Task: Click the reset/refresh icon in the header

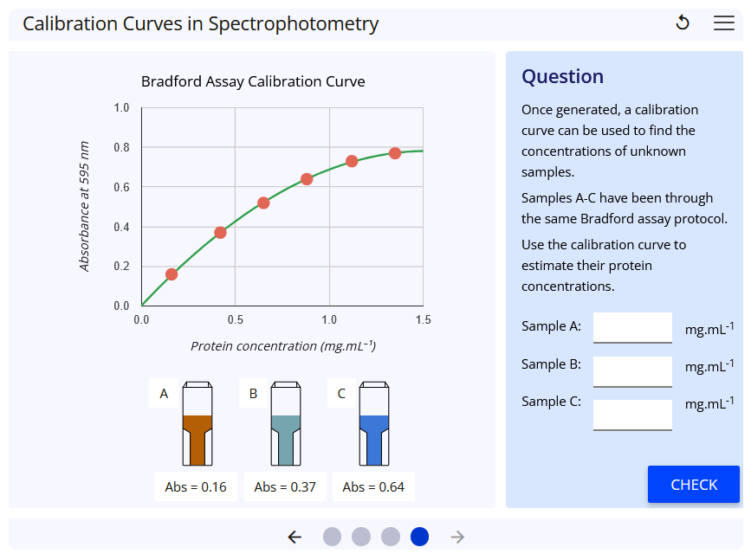Action: [x=683, y=23]
